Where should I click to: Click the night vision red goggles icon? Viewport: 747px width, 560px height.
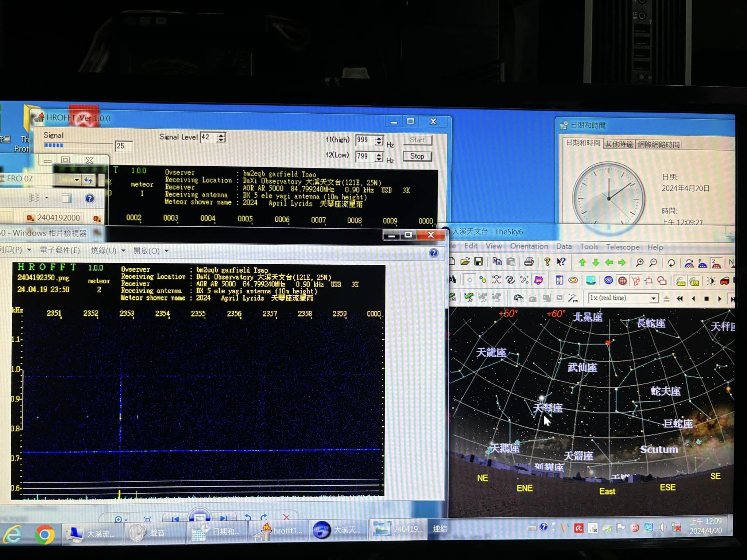(724, 281)
